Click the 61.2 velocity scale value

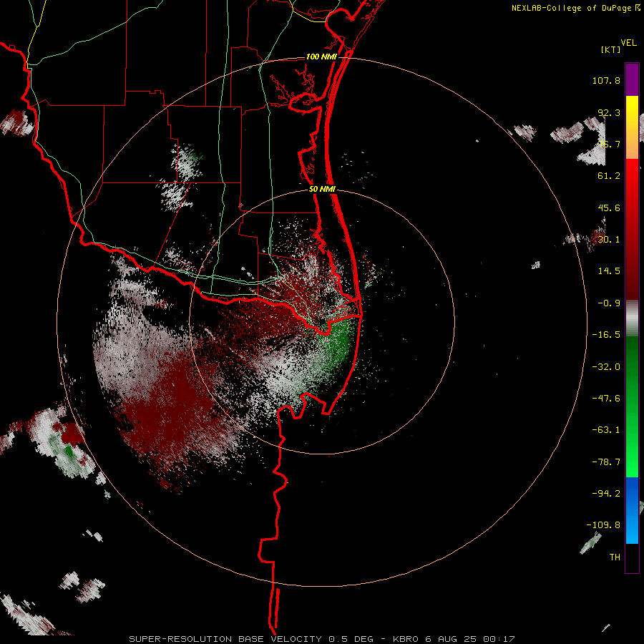(609, 176)
